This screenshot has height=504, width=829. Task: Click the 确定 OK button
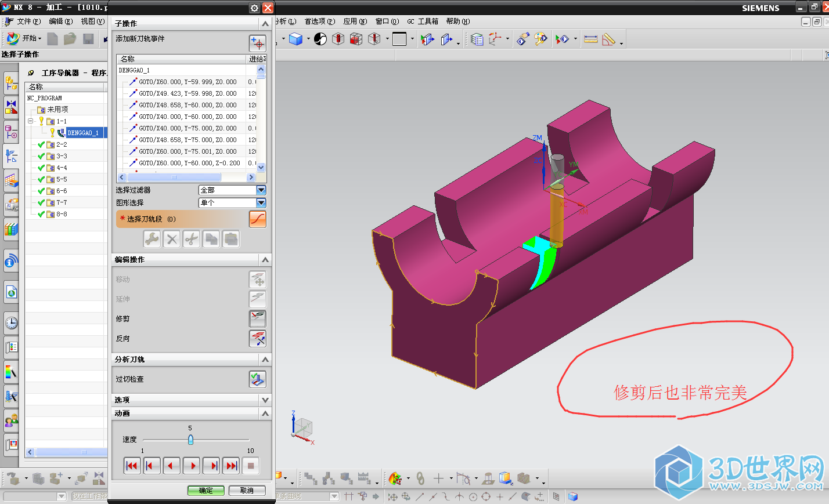tap(206, 491)
